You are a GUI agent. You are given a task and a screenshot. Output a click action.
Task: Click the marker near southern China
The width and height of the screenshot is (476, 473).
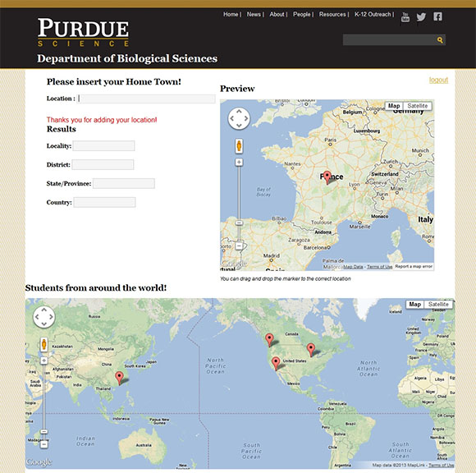point(119,378)
